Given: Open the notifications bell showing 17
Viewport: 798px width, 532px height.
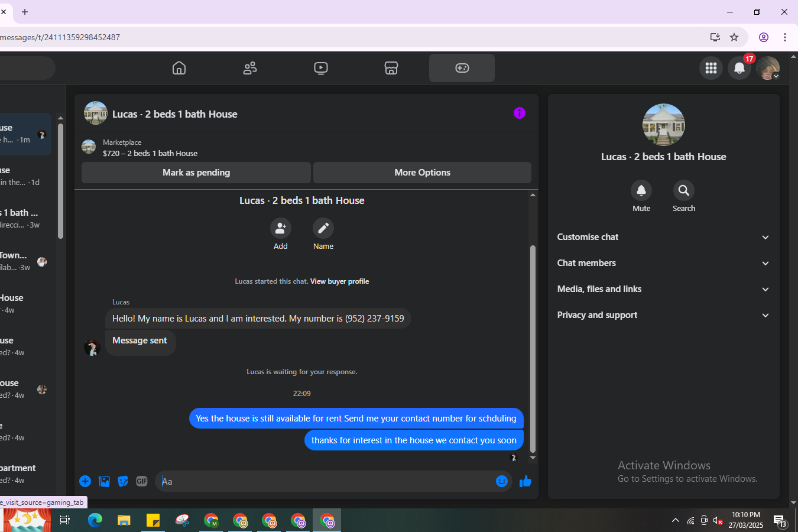Looking at the screenshot, I should click(739, 68).
